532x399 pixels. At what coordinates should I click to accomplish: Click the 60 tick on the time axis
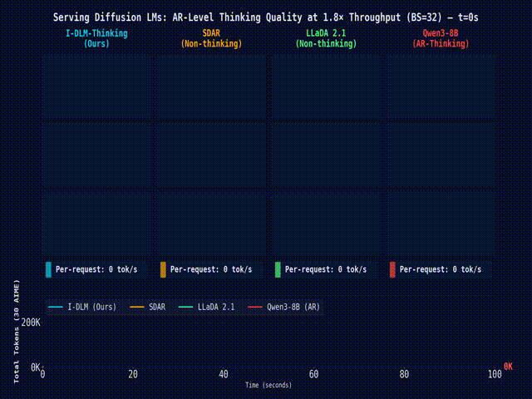(x=314, y=374)
